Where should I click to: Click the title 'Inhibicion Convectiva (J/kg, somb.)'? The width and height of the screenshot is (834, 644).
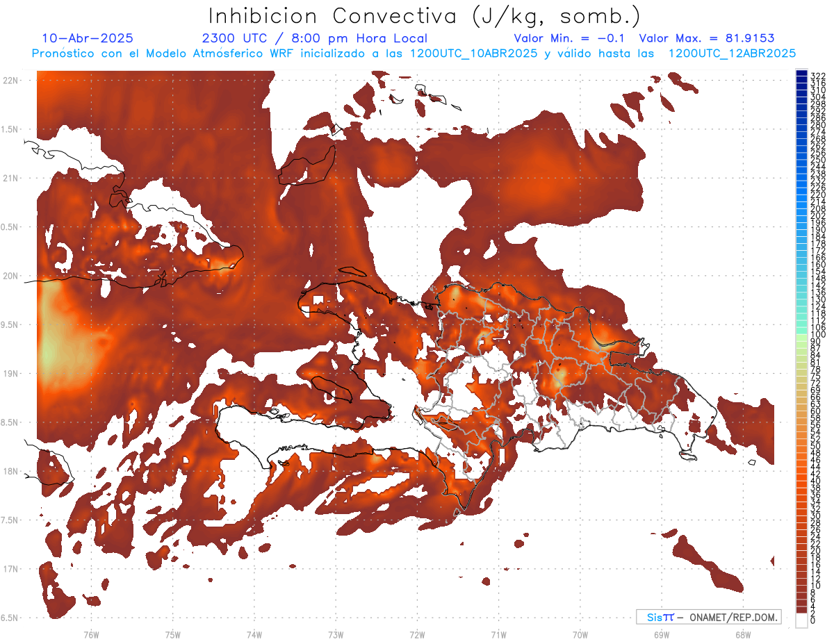[425, 17]
